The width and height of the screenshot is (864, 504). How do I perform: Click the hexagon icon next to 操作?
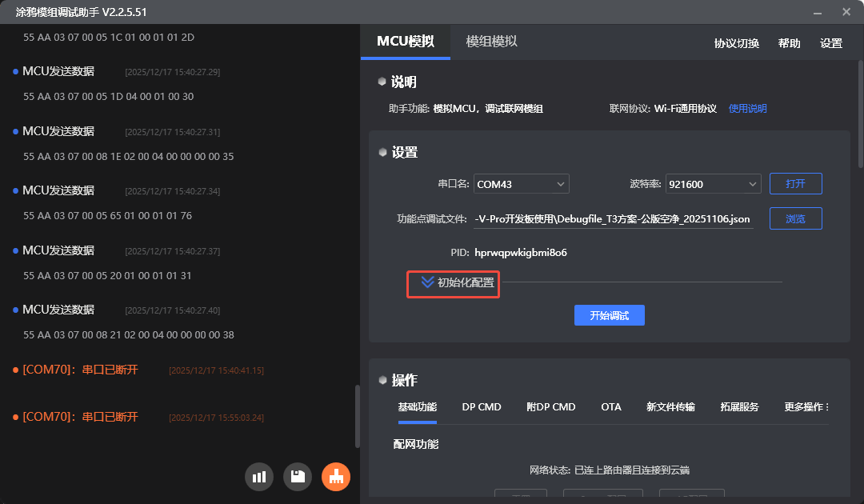pyautogui.click(x=382, y=380)
